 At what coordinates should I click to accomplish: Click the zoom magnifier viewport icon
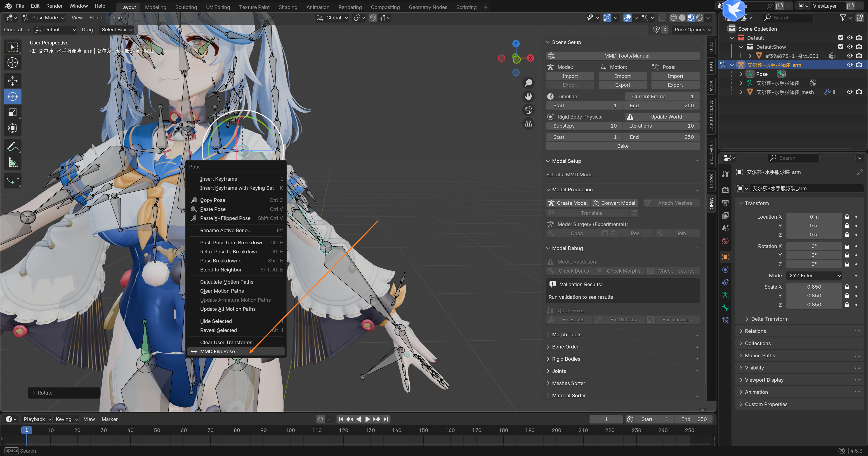(x=528, y=83)
